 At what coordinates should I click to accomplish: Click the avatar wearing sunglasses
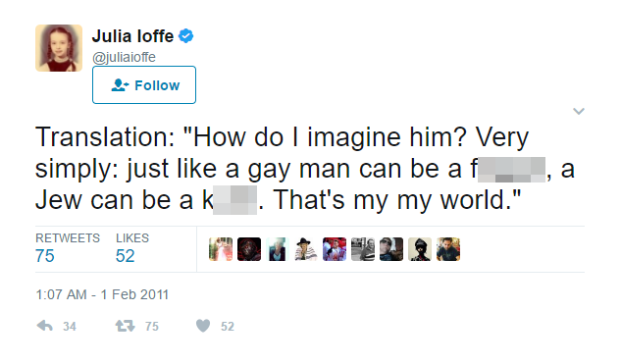391,249
